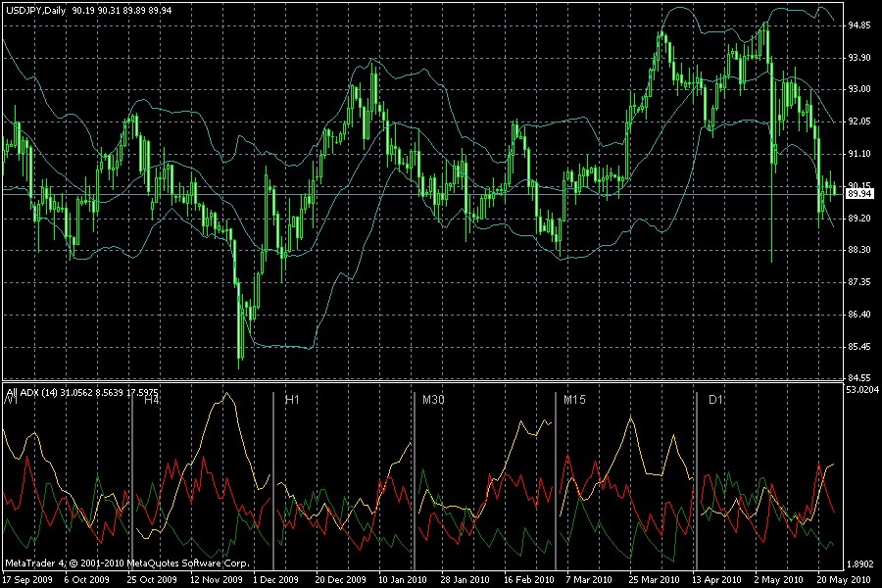The height and width of the screenshot is (588, 882).
Task: Click the current price marker 89.94
Action: click(x=859, y=194)
